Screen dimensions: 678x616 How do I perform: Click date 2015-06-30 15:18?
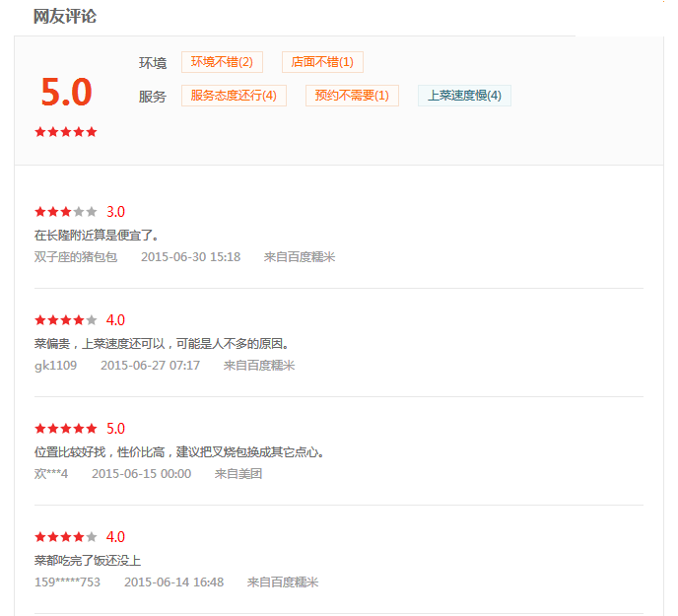coord(191,257)
